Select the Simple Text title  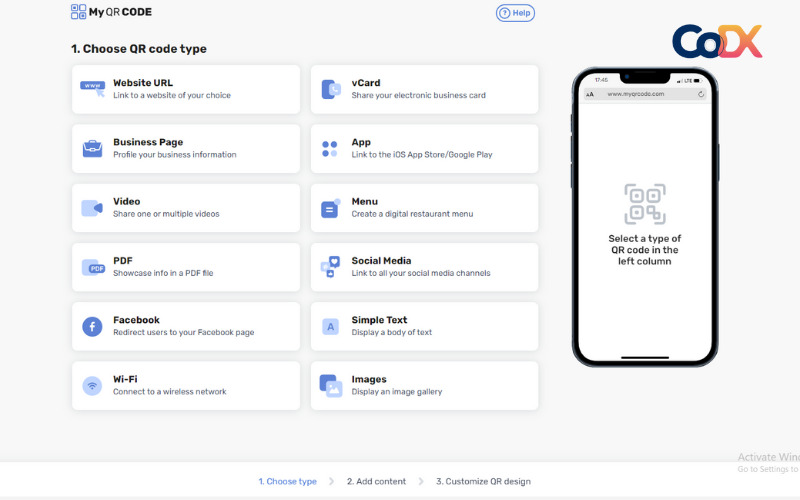pyautogui.click(x=379, y=320)
